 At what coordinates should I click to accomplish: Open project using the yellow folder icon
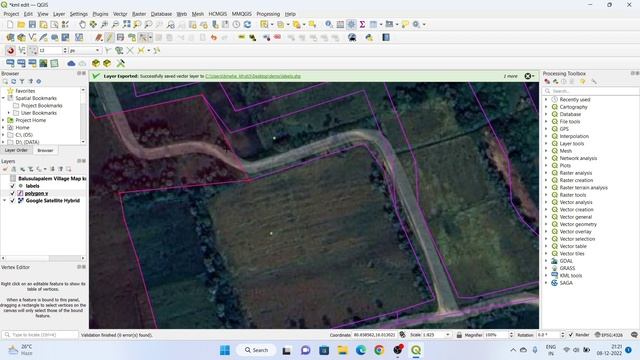(x=21, y=24)
